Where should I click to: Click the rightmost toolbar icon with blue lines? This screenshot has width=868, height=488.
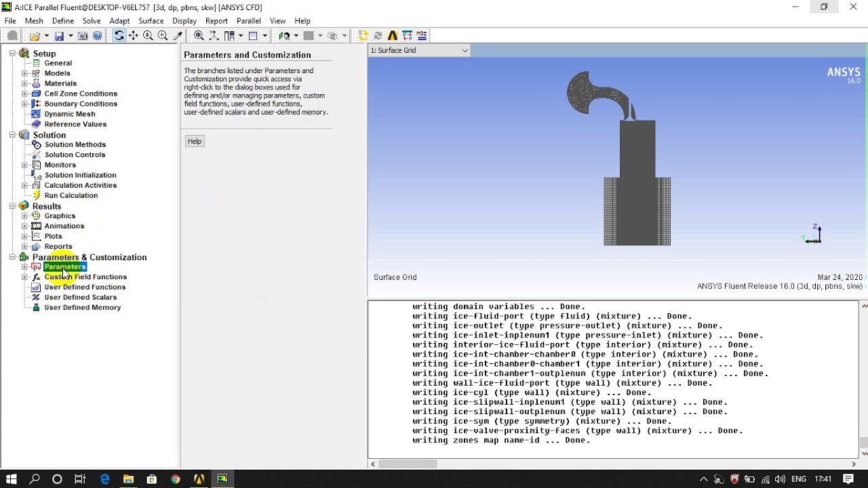pos(422,36)
